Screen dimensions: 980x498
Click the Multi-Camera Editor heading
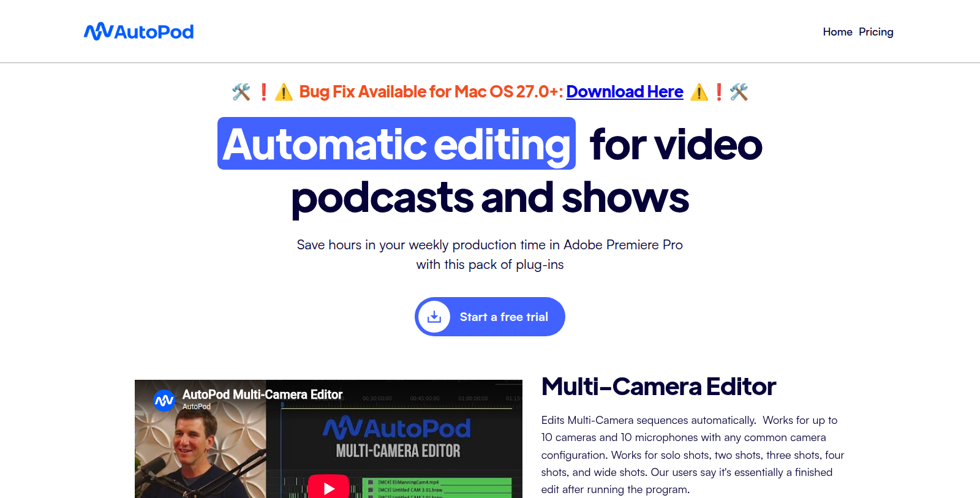658,387
